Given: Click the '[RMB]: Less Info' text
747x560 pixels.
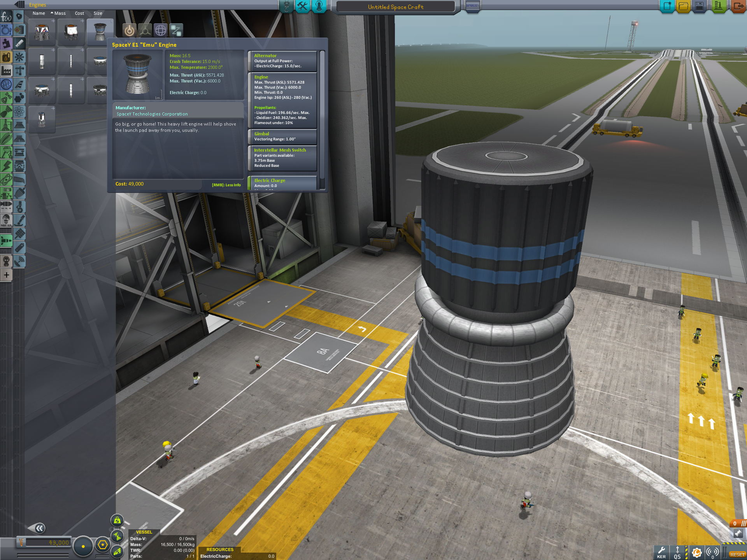Looking at the screenshot, I should pyautogui.click(x=226, y=185).
